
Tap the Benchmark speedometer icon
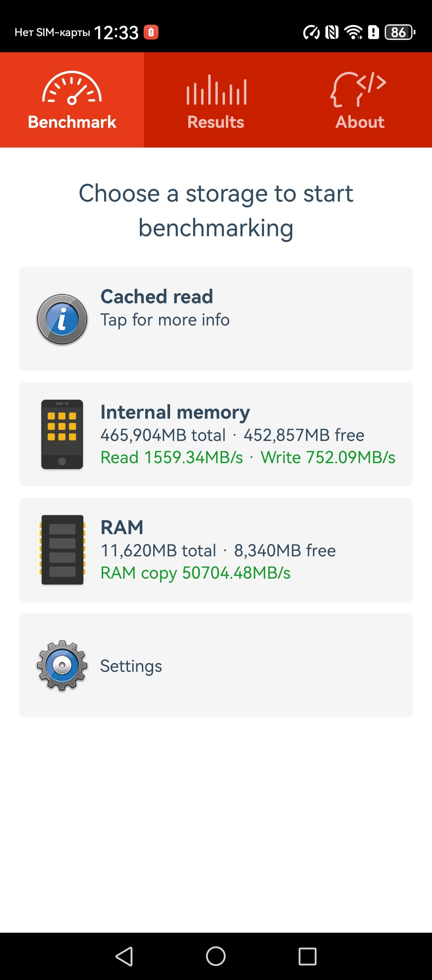click(x=72, y=88)
